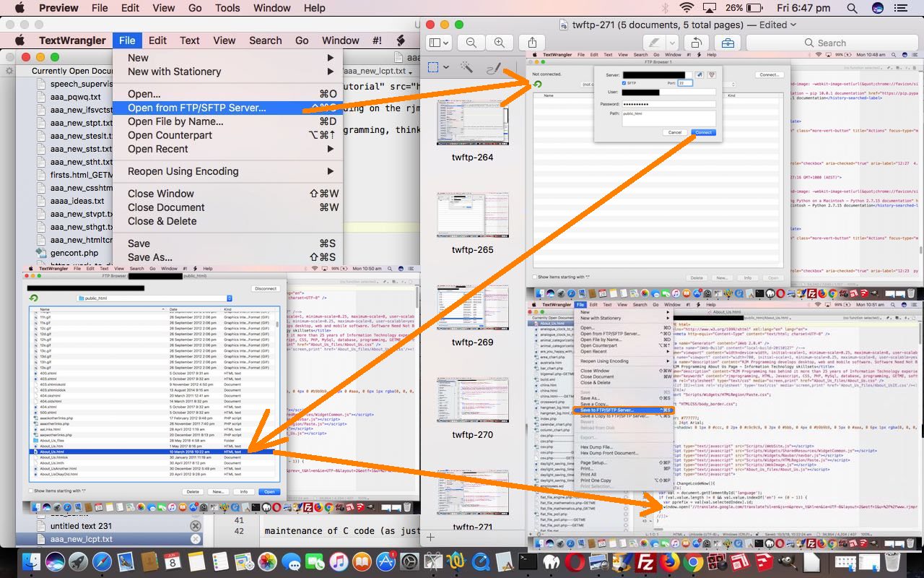924x578 pixels.
Task: Expand the New with Stationery submenu
Action: coord(228,72)
